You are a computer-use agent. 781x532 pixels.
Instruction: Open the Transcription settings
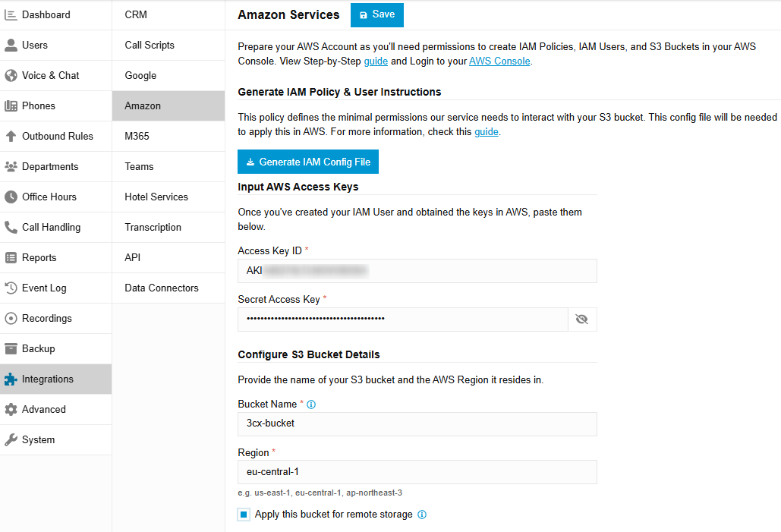click(x=168, y=228)
